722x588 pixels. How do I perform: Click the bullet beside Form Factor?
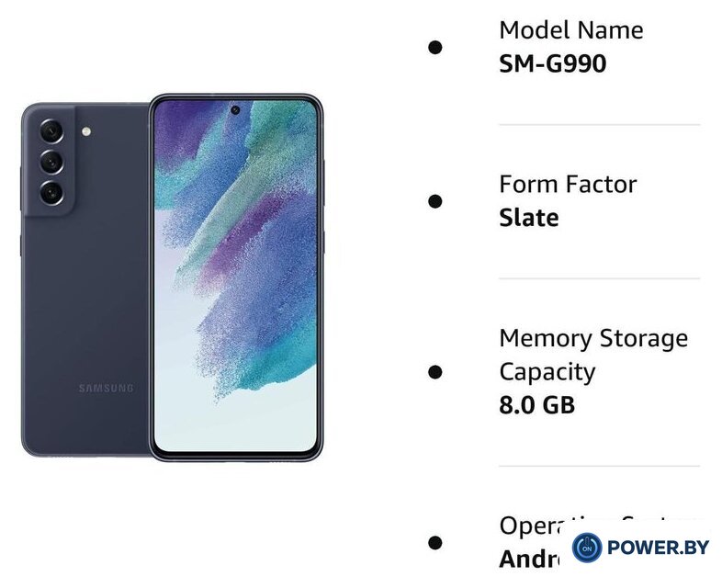tap(435, 201)
